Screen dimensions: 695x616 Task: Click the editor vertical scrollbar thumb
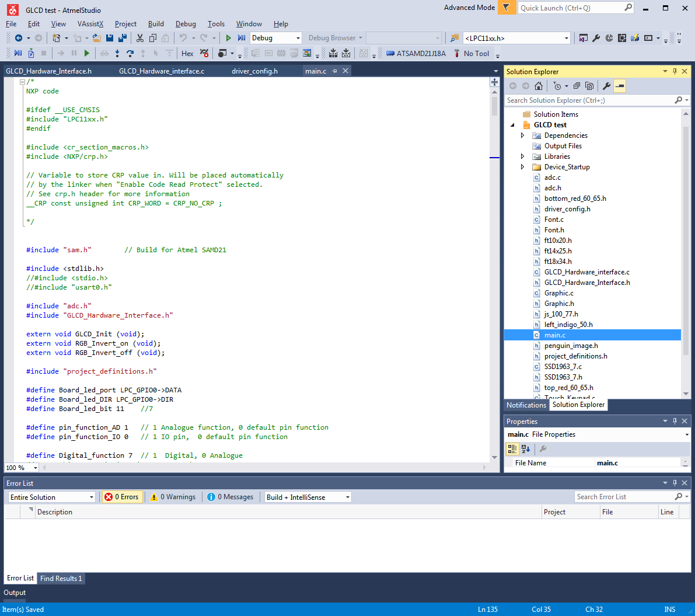pos(494,106)
